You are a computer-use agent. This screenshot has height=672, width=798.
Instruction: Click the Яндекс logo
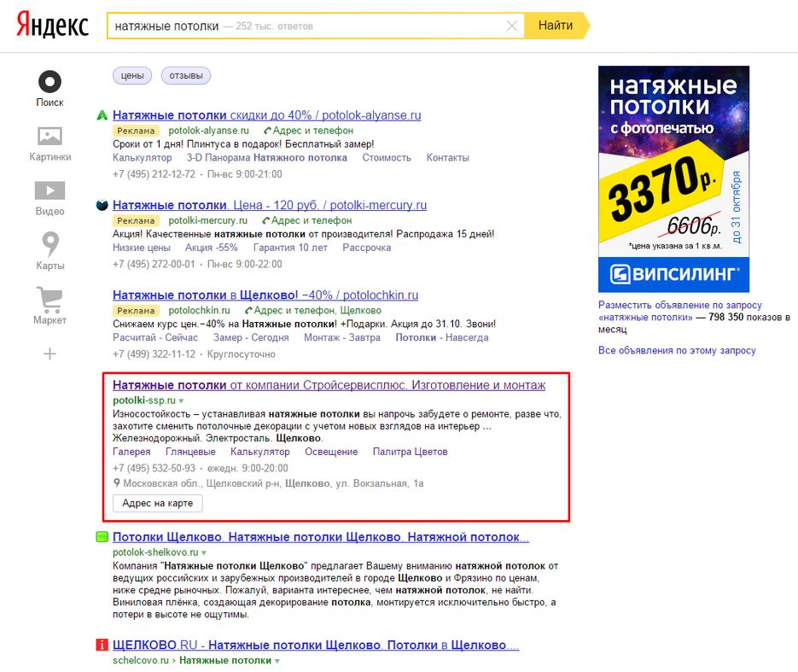pos(52,26)
